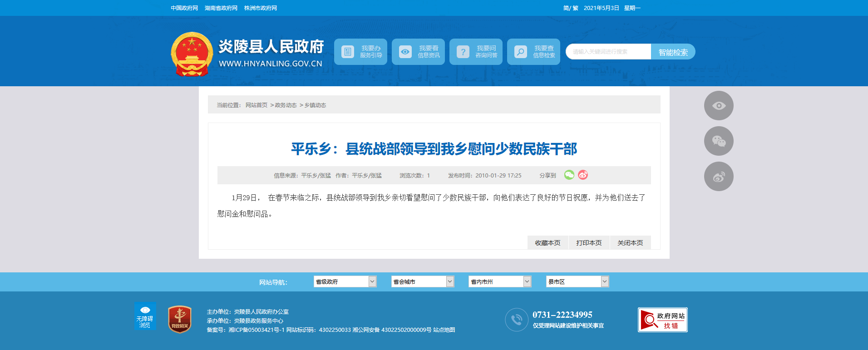868x350 pixels.
Task: Click the 党政机关 red badge icon in footer
Action: pyautogui.click(x=180, y=319)
